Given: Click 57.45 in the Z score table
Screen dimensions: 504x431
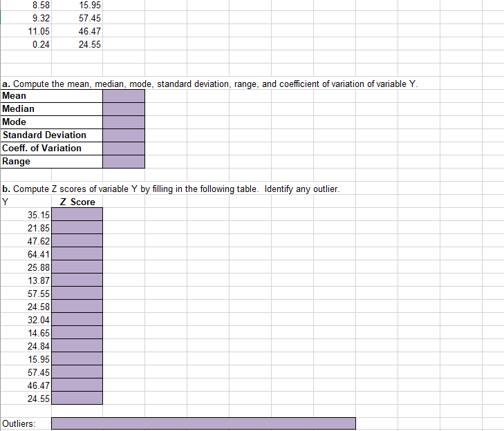Looking at the screenshot, I should pos(39,372).
